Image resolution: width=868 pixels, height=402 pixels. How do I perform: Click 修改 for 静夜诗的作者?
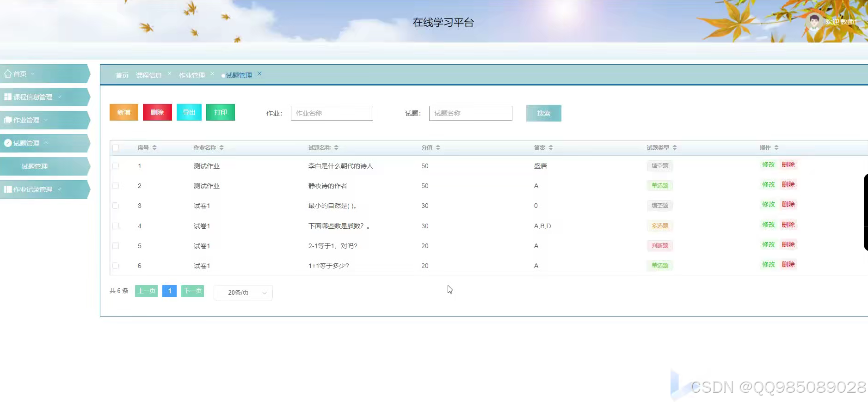coord(769,184)
